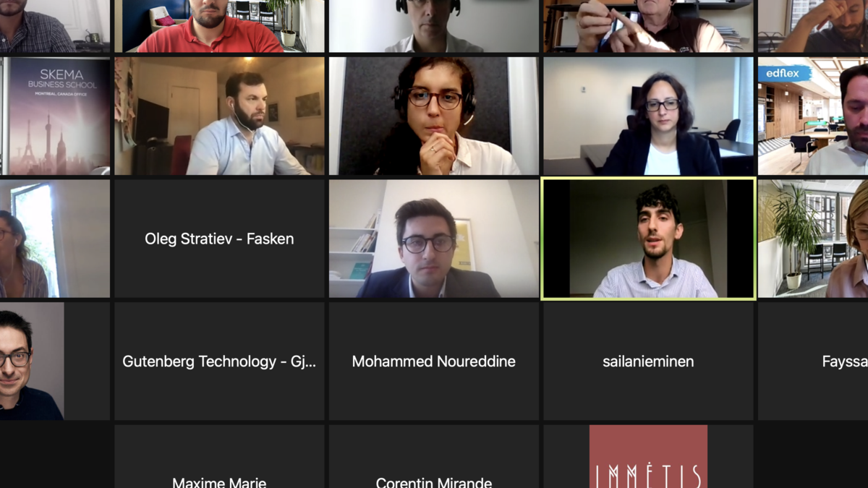Select the Oleg Stratiev - Fasken participant tile
Screen dimensions: 868x488
pos(219,239)
